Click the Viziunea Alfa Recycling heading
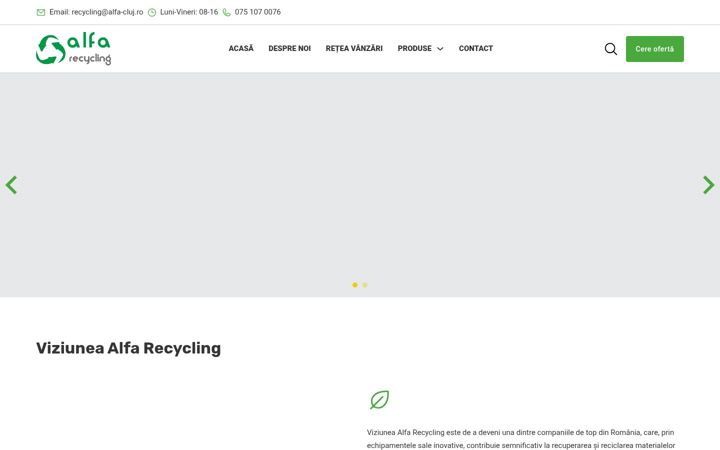 pyautogui.click(x=129, y=348)
